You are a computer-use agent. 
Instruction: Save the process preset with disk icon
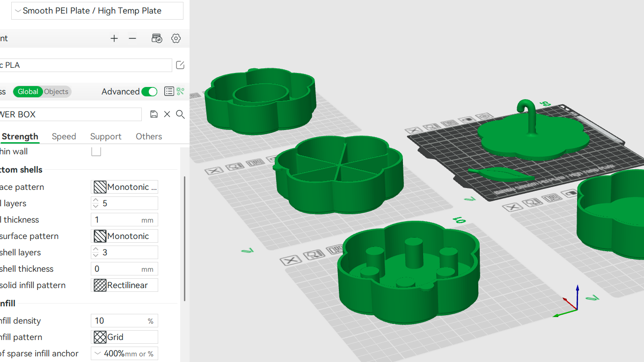click(154, 114)
